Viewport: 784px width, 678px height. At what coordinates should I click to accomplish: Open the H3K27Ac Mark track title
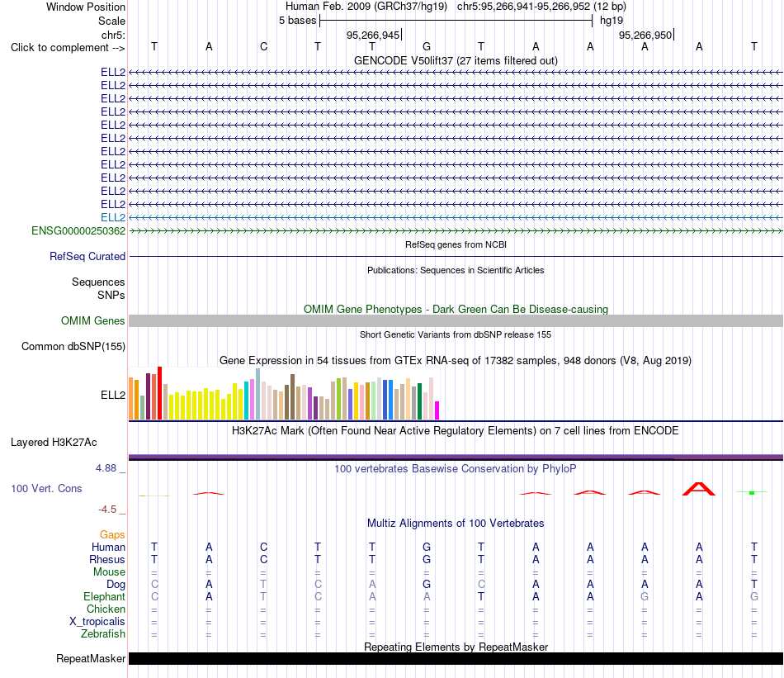pyautogui.click(x=456, y=431)
